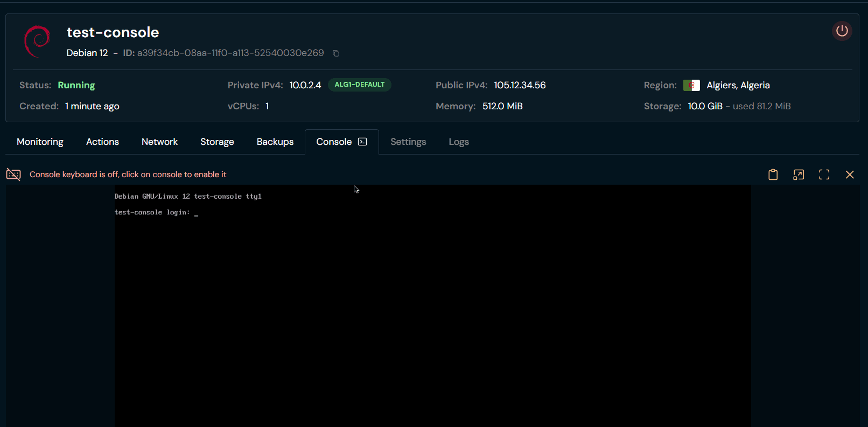Open the Actions tab

[x=102, y=142]
